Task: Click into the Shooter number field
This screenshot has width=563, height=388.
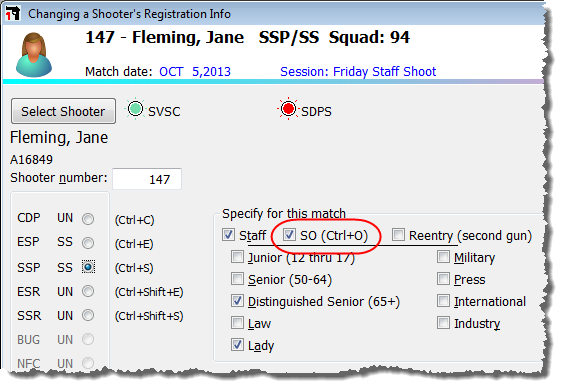Action: (x=147, y=179)
